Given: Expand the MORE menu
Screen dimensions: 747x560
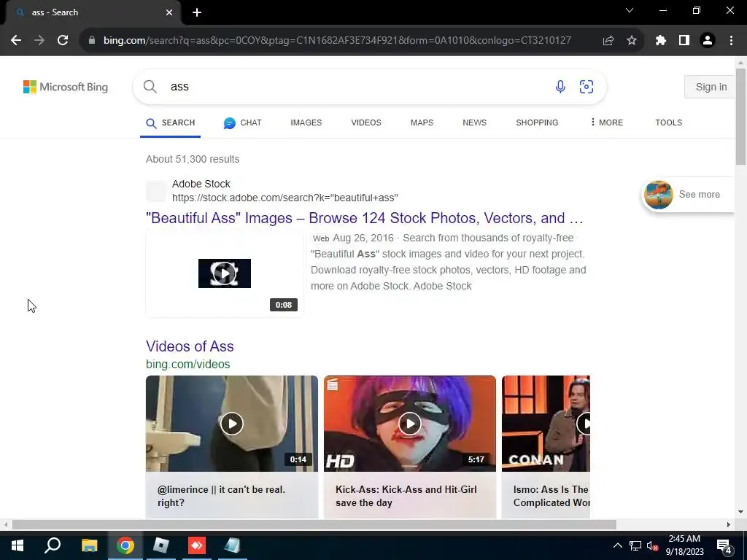Looking at the screenshot, I should [606, 122].
